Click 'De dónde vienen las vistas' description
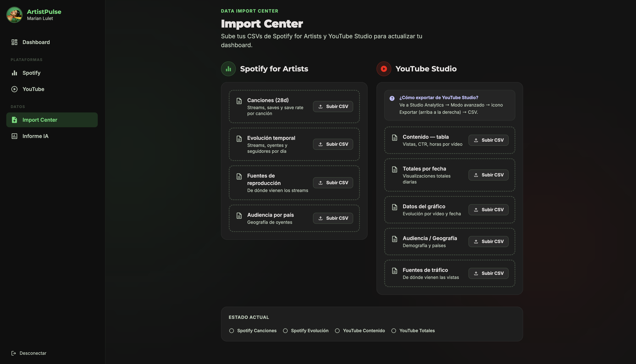Image resolution: width=636 pixels, height=364 pixels. click(431, 277)
